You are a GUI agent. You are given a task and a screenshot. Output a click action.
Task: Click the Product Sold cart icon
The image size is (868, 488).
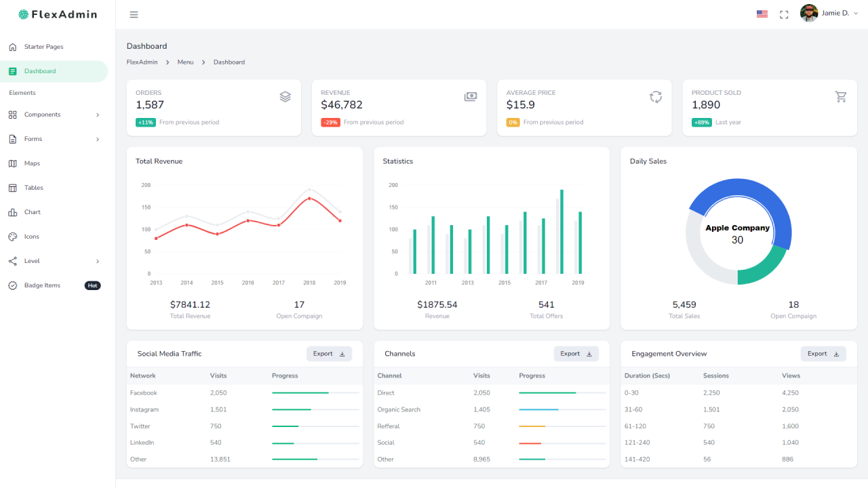click(841, 97)
